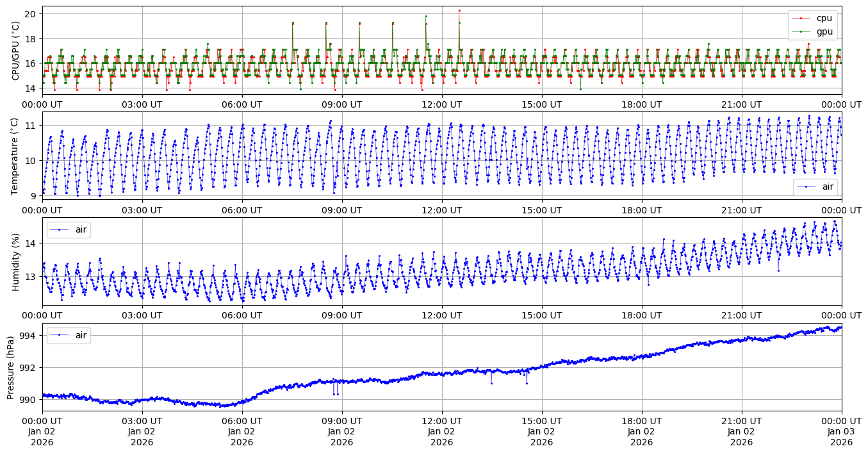Image resolution: width=868 pixels, height=453 pixels.
Task: Click the CPU/GPU (°C) y-axis label
Action: click(x=16, y=51)
